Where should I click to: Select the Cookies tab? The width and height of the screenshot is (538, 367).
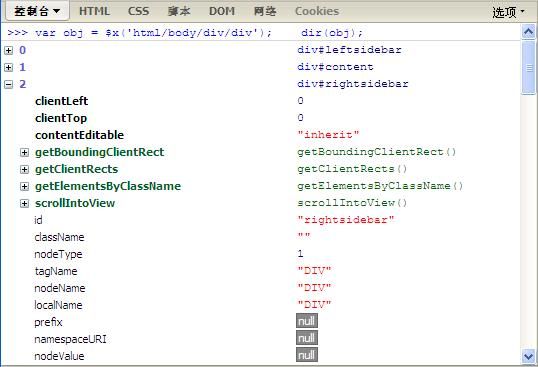point(317,11)
